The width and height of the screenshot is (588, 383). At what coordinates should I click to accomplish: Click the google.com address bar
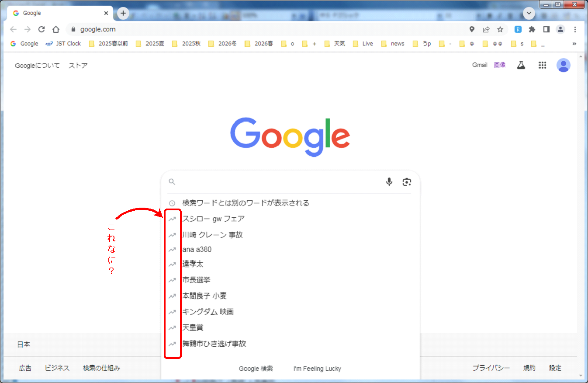coord(262,29)
